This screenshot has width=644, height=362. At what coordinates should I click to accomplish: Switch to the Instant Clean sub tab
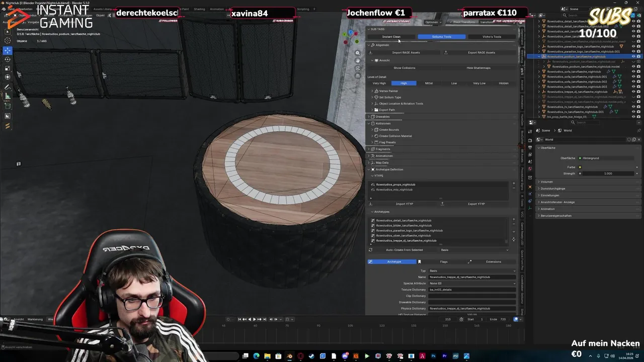pyautogui.click(x=391, y=37)
